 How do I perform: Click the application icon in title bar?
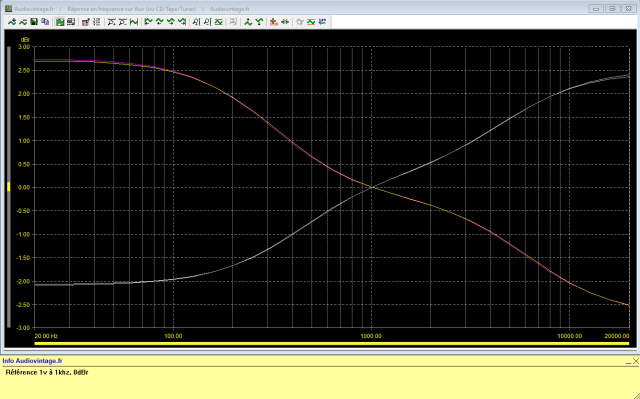coord(8,9)
